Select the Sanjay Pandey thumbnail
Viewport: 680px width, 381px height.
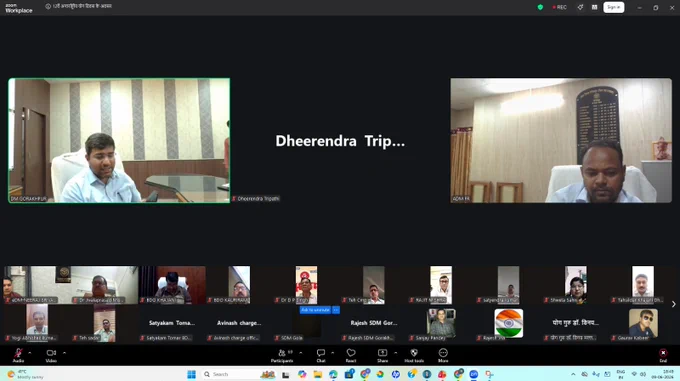point(441,323)
